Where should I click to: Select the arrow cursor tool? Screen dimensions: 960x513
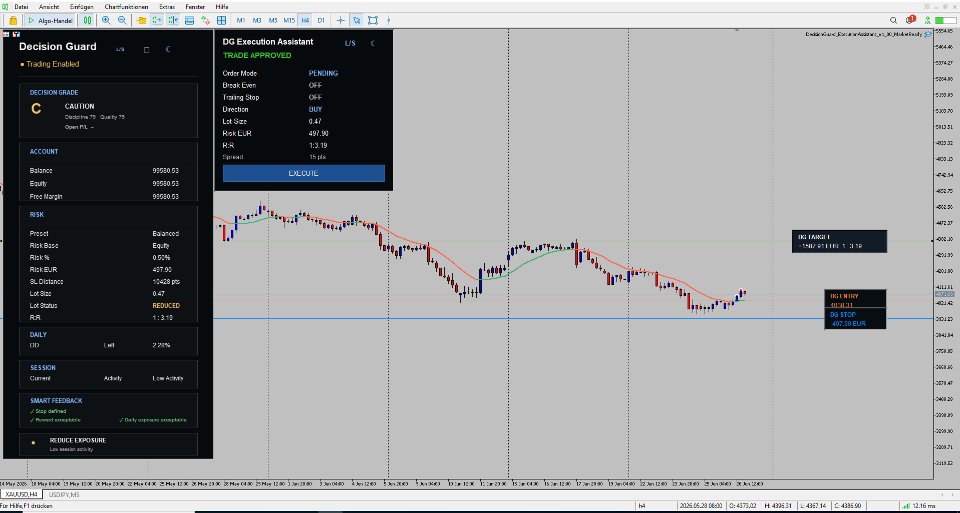(356, 20)
